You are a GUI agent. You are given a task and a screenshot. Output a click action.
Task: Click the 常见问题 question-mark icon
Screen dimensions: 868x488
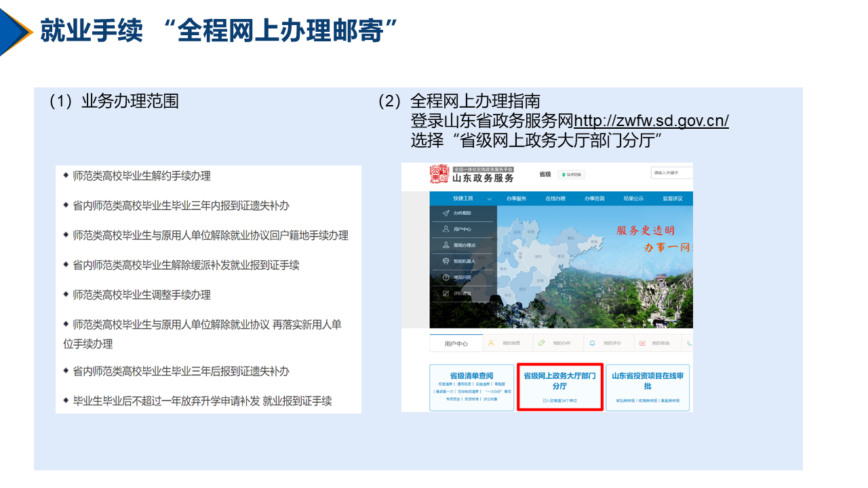[444, 276]
